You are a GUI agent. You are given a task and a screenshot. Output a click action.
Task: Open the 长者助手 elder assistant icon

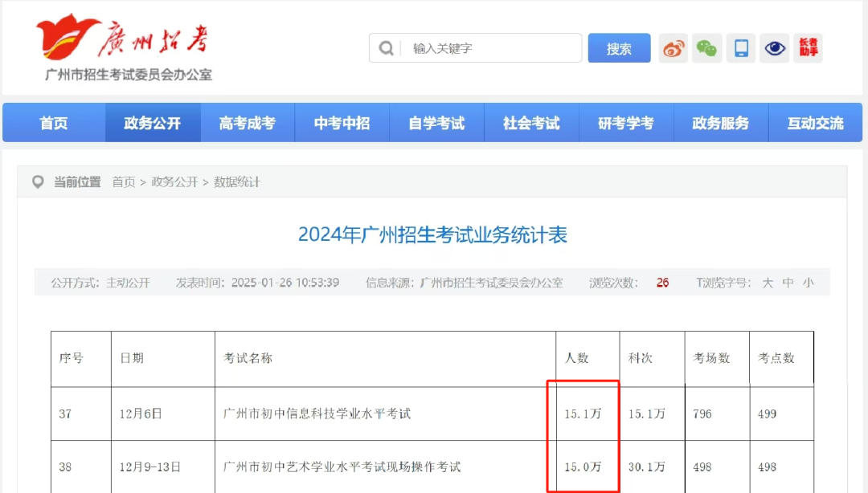809,48
